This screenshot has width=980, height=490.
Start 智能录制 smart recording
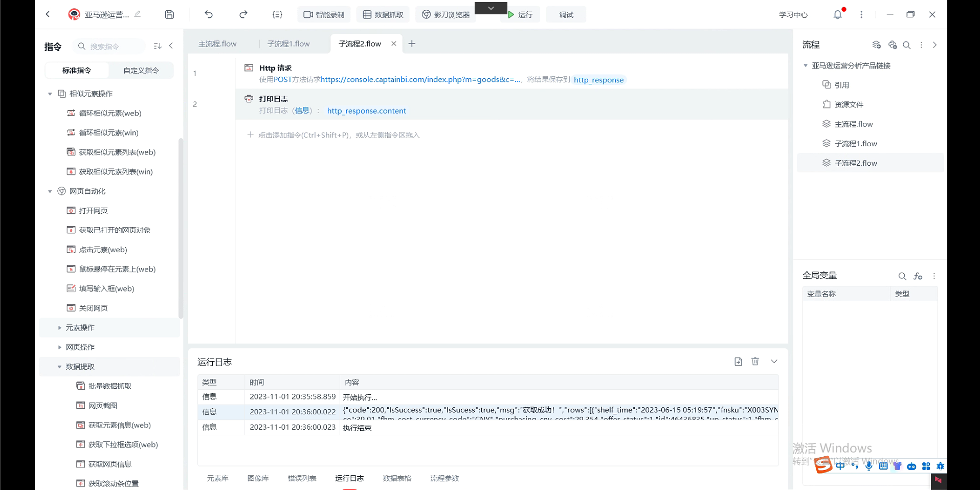pos(324,14)
